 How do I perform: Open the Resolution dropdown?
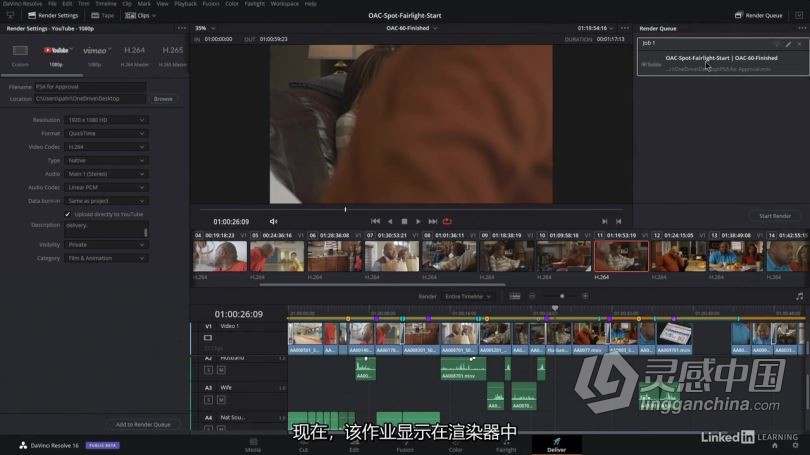106,120
